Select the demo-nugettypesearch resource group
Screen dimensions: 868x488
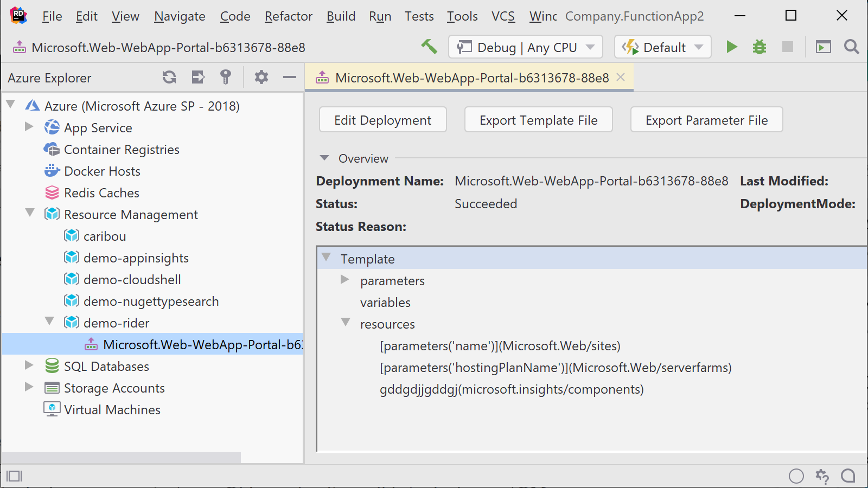point(152,301)
